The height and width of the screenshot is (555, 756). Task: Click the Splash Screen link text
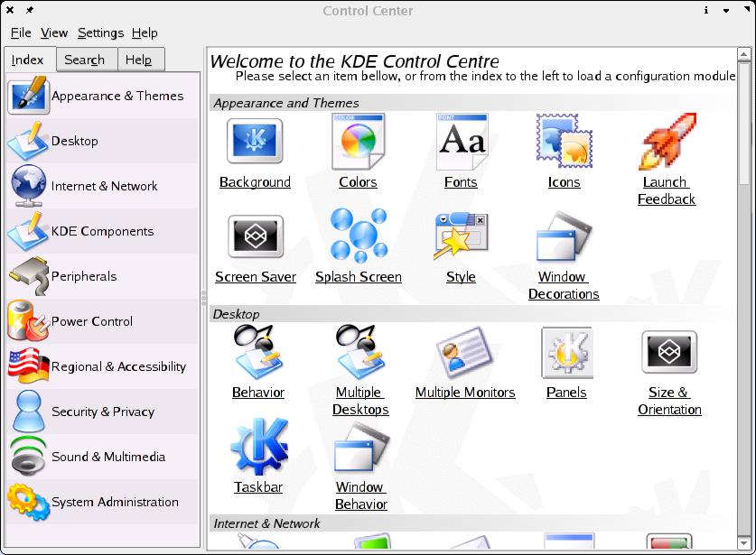359,277
